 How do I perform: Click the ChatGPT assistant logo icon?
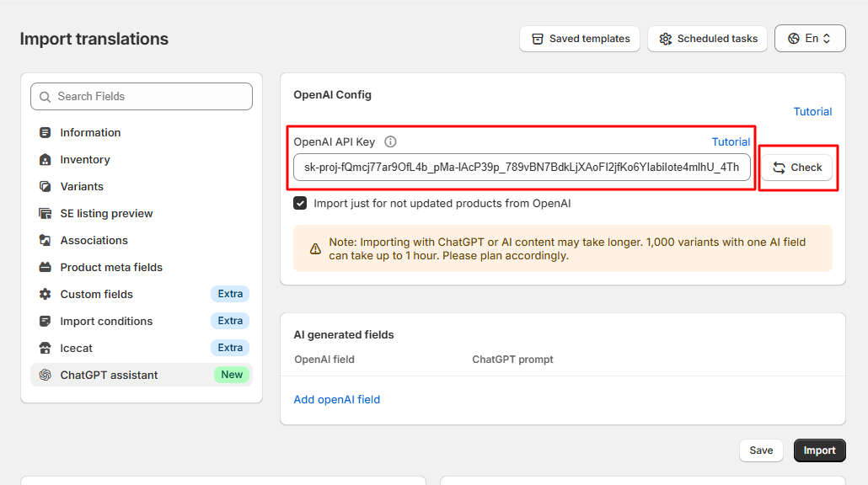pos(45,375)
